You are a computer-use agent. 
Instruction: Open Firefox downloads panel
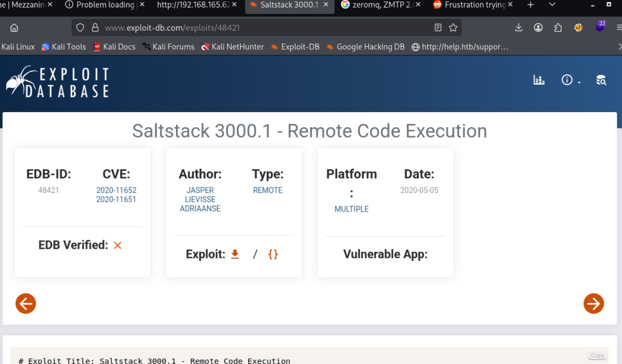519,28
